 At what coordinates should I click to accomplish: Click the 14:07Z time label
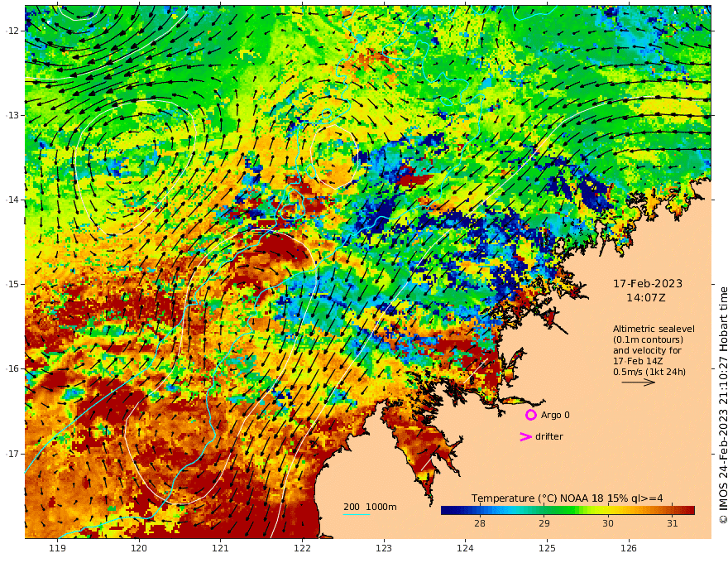coord(646,298)
